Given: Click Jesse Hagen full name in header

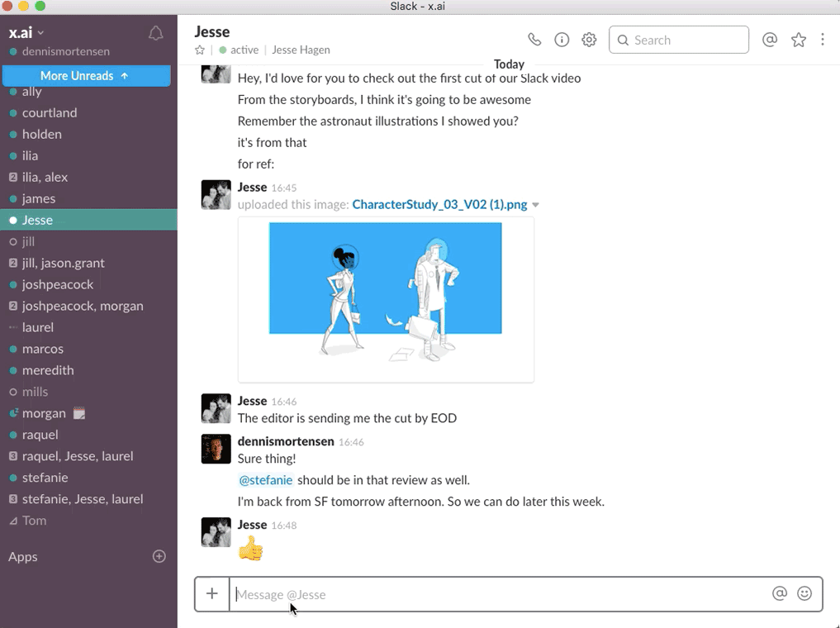Looking at the screenshot, I should [301, 50].
